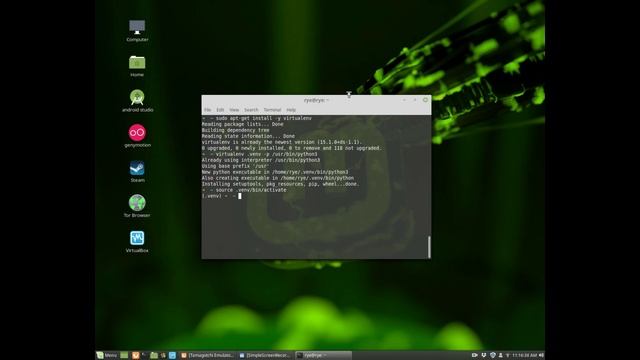The width and height of the screenshot is (640, 360).
Task: Click the "source .venv/bin/activate" command line
Action: click(x=251, y=190)
